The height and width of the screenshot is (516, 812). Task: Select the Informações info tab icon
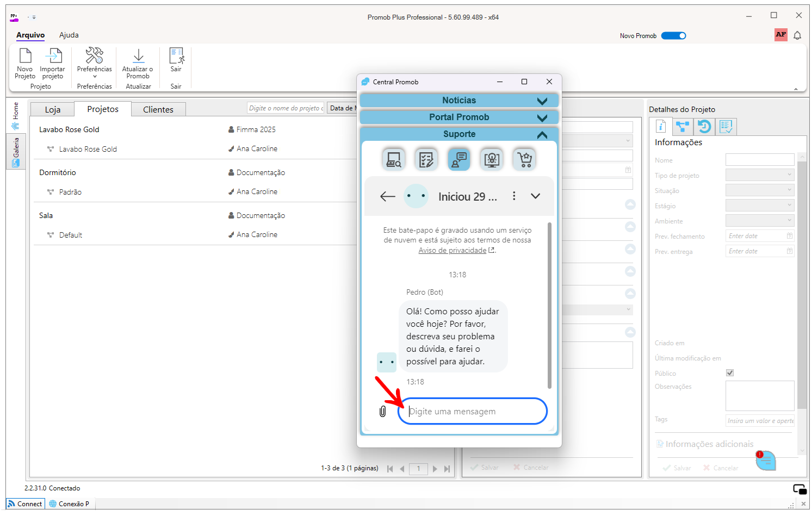click(661, 127)
